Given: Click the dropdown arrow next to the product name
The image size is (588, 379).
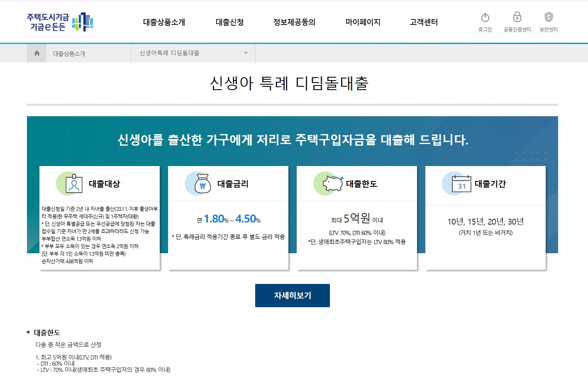Looking at the screenshot, I should click(x=245, y=53).
